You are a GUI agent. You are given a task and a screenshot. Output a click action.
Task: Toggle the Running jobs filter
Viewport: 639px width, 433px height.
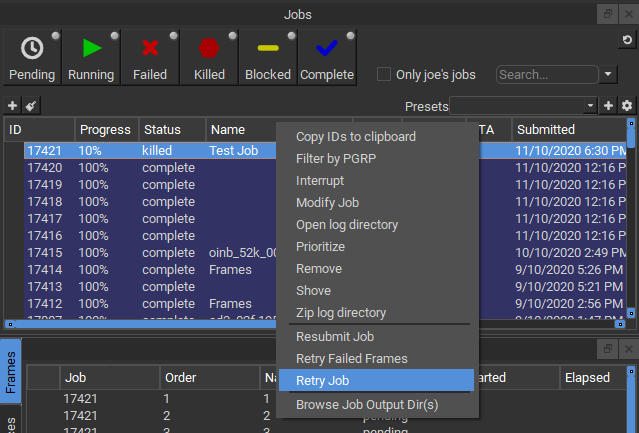click(x=91, y=57)
